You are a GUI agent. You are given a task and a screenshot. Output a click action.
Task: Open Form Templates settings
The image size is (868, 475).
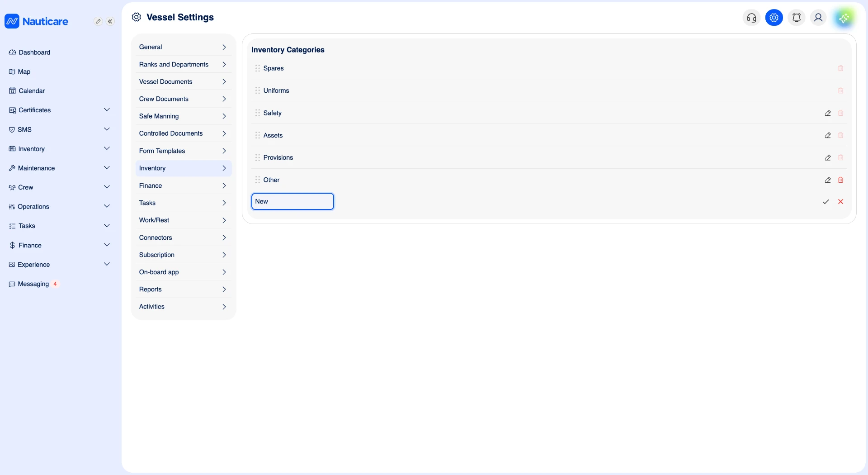(183, 151)
